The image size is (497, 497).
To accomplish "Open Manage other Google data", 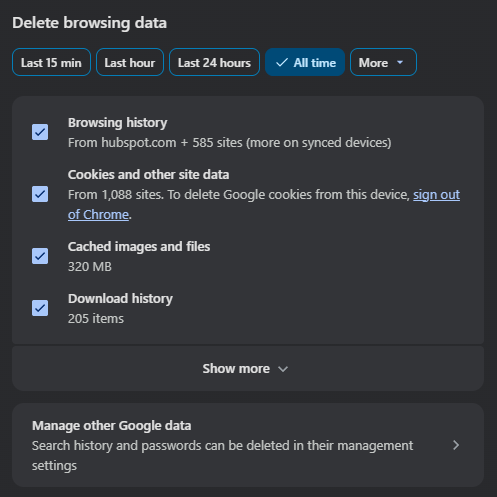I will [248, 445].
